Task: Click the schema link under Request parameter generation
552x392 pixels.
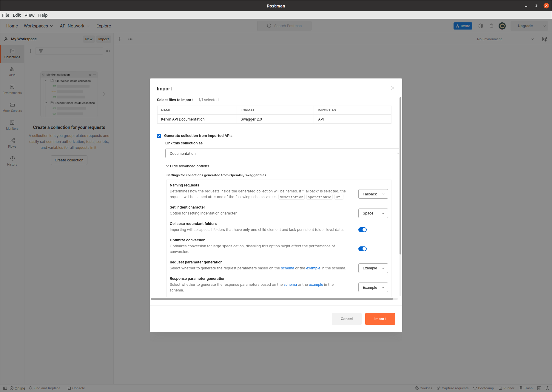Action: pyautogui.click(x=287, y=268)
